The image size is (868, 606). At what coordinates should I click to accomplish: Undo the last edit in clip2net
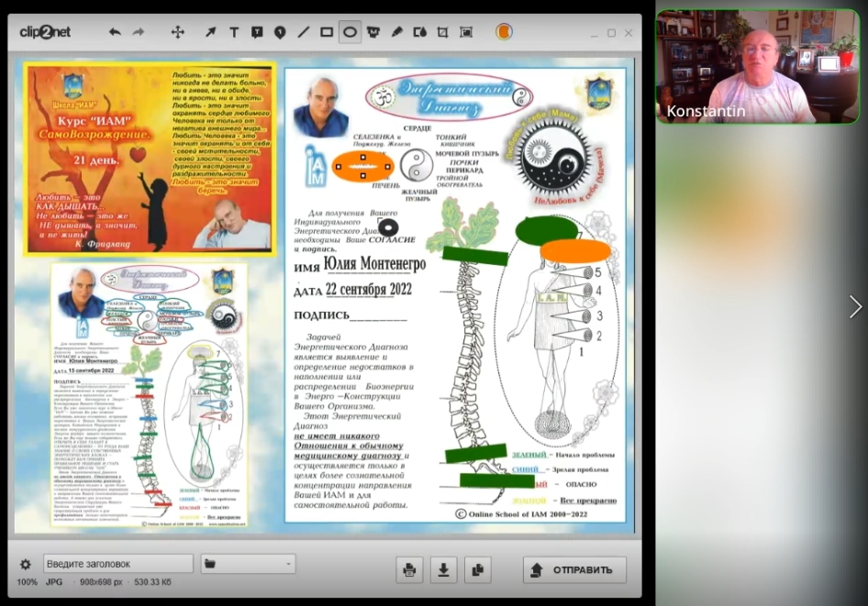115,32
